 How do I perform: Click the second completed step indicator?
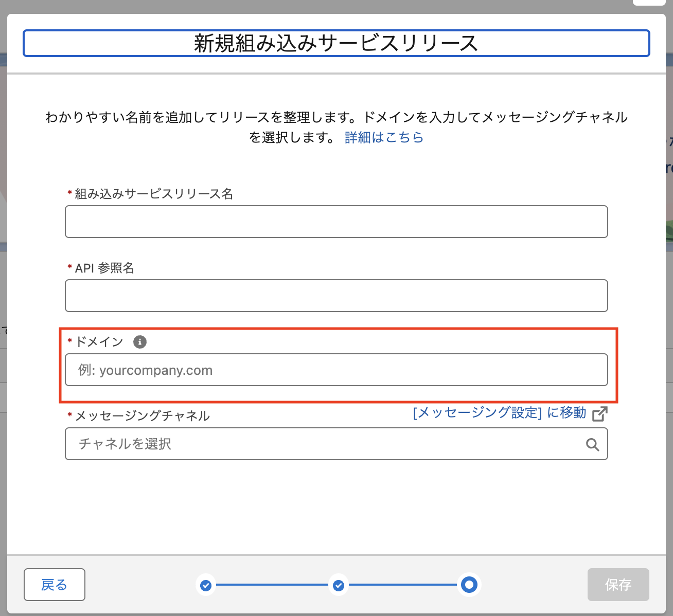coord(339,585)
